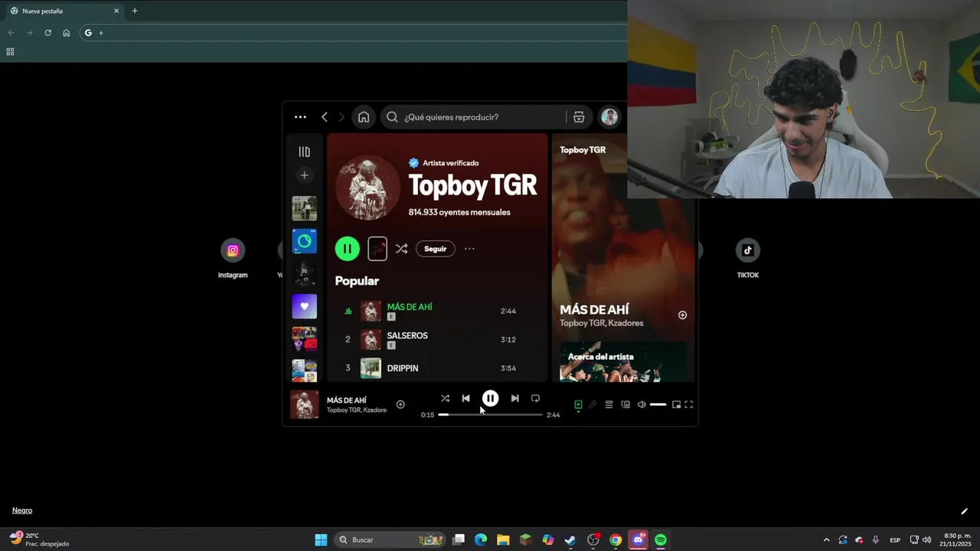Toggle shuffle in player bar
This screenshot has height=551, width=980.
pyautogui.click(x=445, y=399)
